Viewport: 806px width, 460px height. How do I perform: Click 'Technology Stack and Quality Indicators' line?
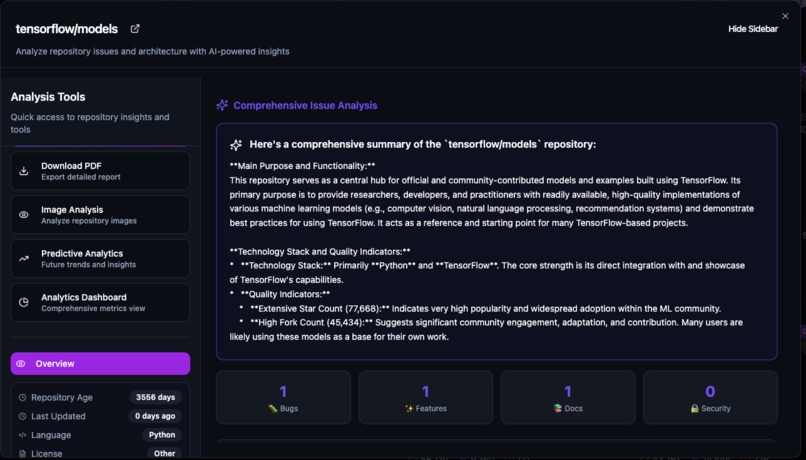click(320, 251)
